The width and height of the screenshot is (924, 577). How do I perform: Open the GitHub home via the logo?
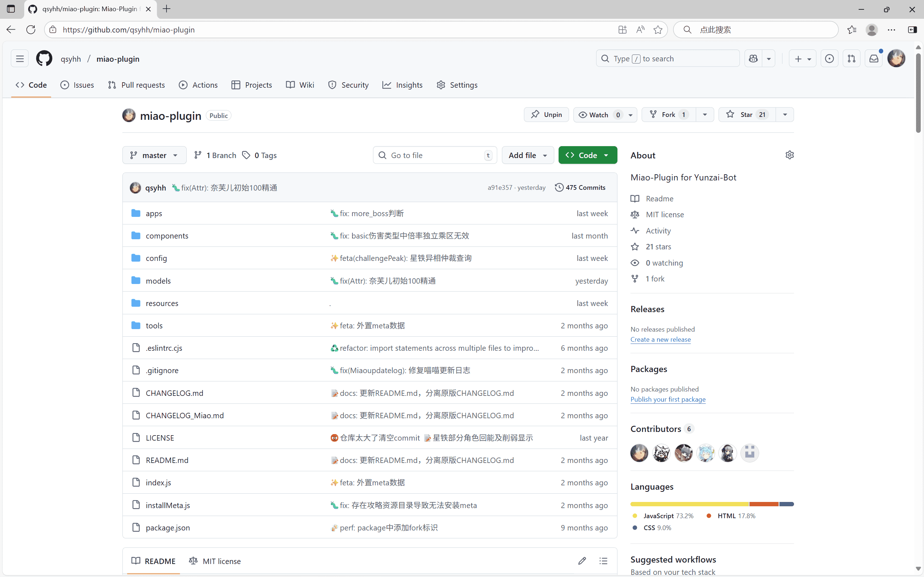44,58
